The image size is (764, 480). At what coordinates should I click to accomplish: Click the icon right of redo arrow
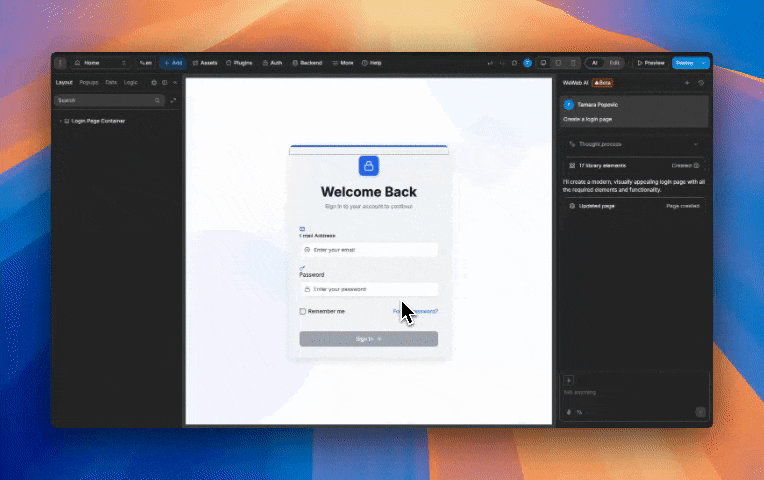click(x=515, y=63)
